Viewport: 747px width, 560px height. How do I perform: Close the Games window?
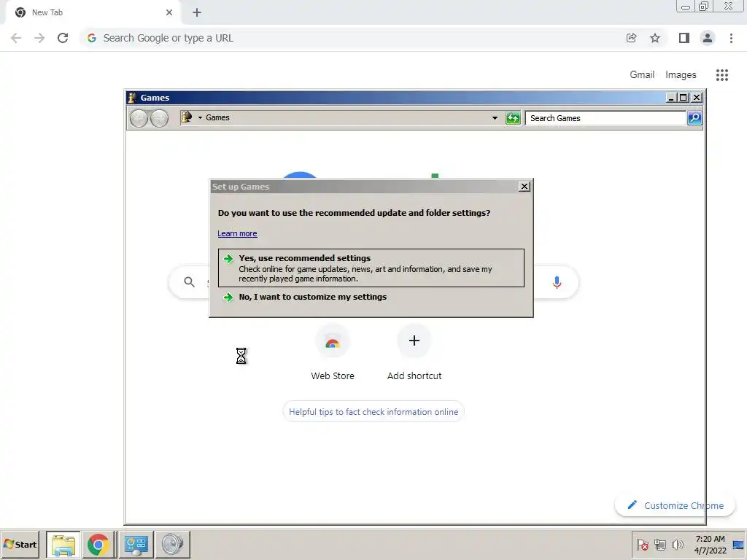coord(696,98)
